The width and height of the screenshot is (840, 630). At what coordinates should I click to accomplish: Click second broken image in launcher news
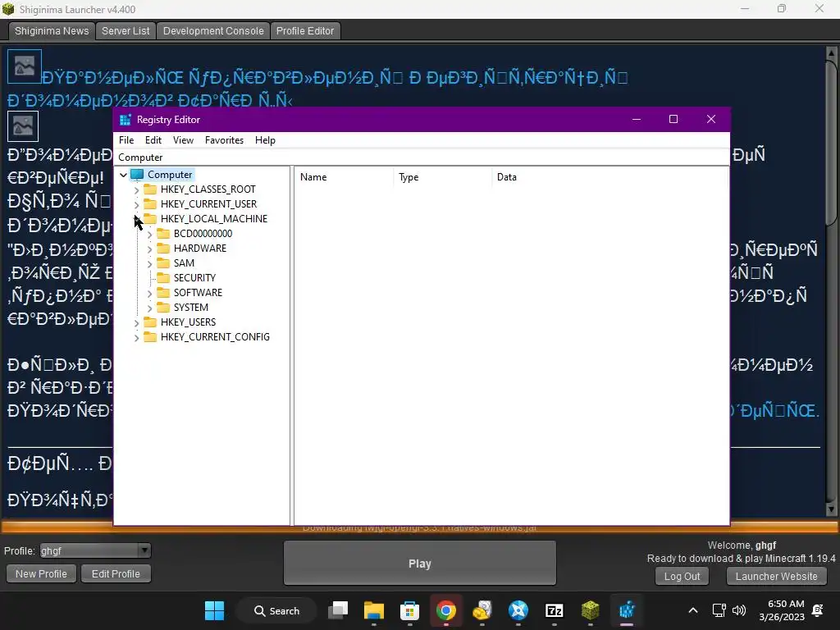tap(22, 126)
